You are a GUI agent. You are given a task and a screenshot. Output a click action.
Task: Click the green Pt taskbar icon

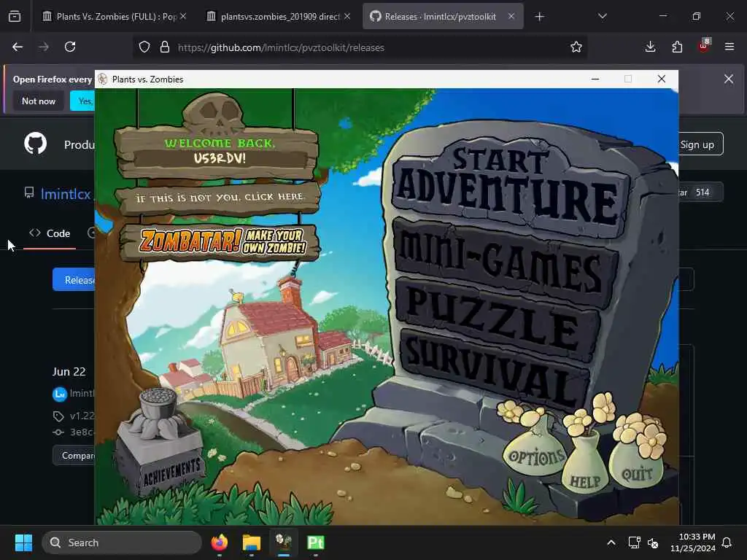pos(315,542)
